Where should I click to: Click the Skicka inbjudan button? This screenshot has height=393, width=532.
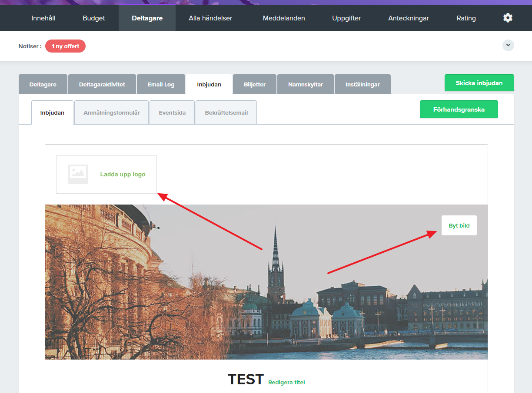[479, 83]
